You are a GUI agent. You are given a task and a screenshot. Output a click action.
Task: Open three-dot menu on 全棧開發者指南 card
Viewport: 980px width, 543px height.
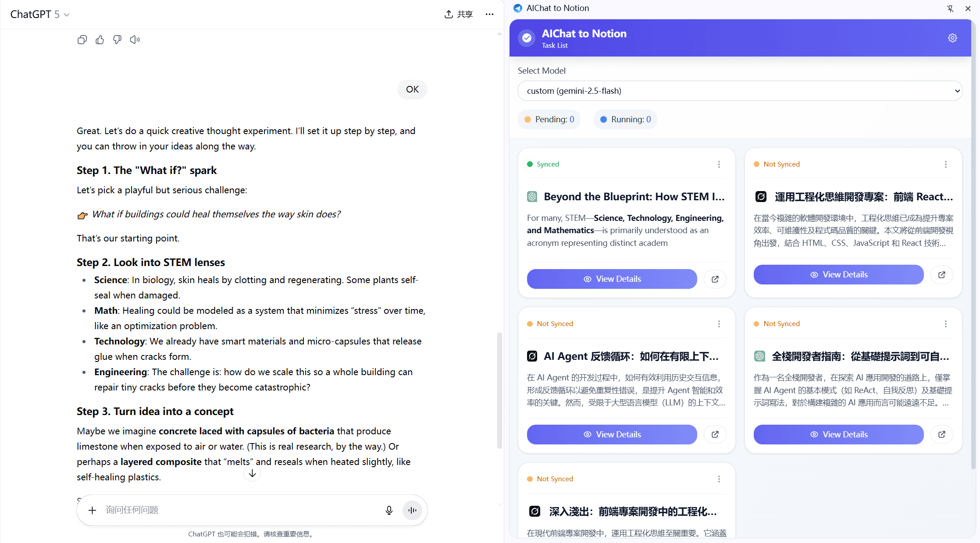tap(945, 324)
